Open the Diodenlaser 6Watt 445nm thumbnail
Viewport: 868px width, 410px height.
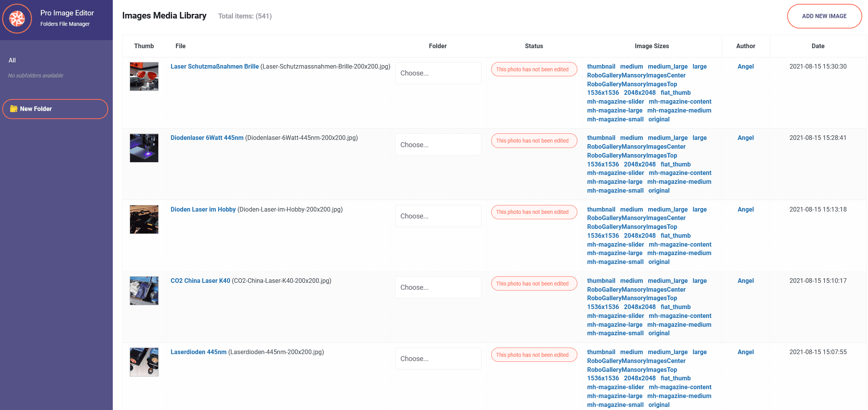(144, 148)
